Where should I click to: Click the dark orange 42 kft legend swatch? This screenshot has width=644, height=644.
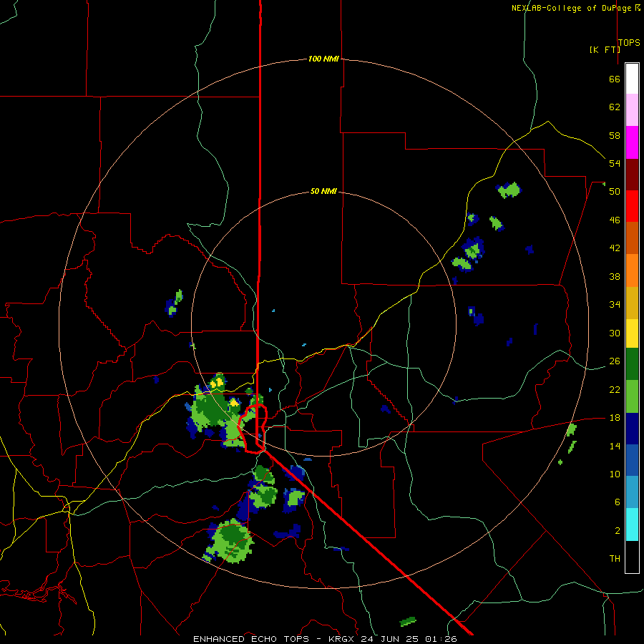(x=632, y=238)
